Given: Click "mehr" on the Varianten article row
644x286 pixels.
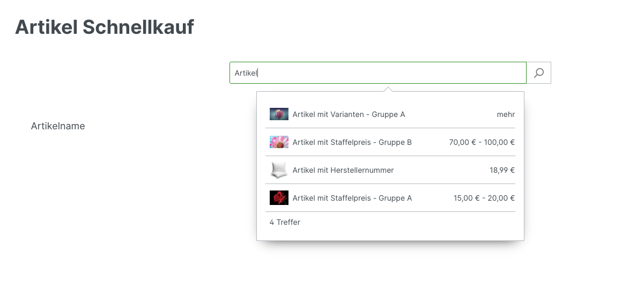Looking at the screenshot, I should [x=506, y=114].
